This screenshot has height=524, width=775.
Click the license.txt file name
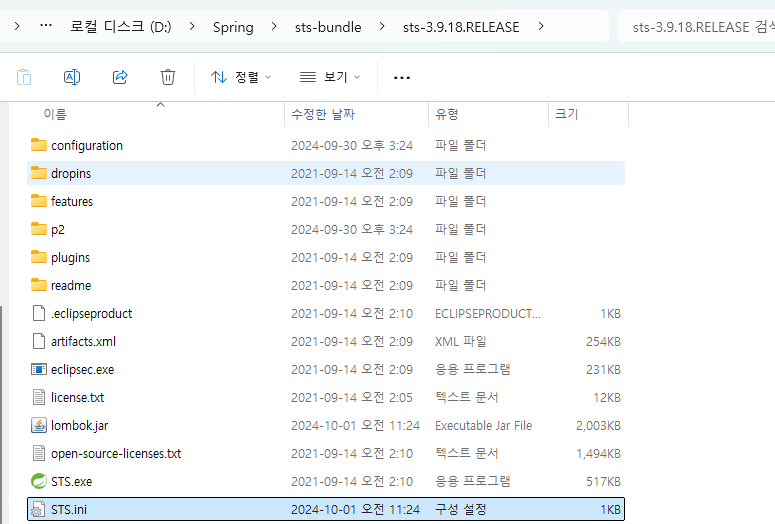coord(77,397)
